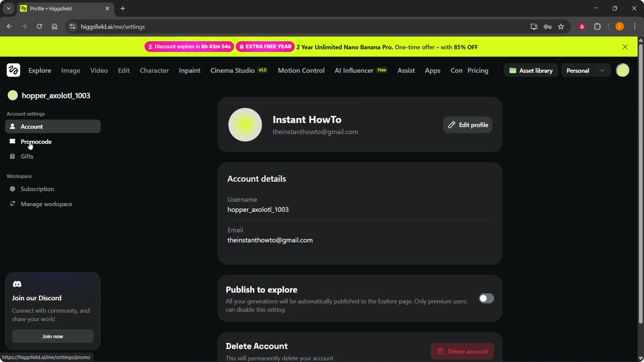
Task: Click the Manage workspace icon
Action: (12, 204)
